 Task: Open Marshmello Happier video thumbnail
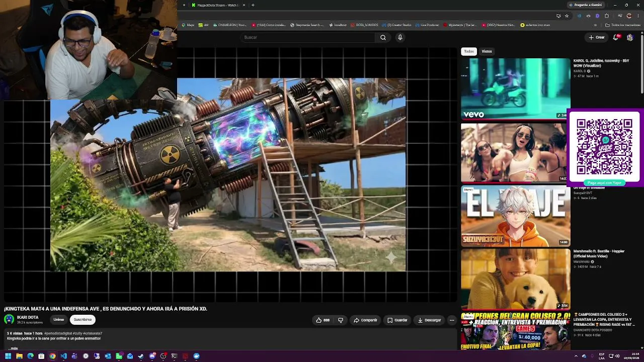pyautogui.click(x=516, y=279)
